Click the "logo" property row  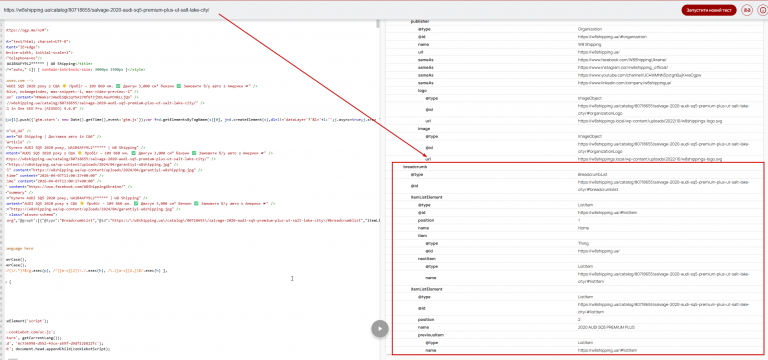[x=576, y=91]
